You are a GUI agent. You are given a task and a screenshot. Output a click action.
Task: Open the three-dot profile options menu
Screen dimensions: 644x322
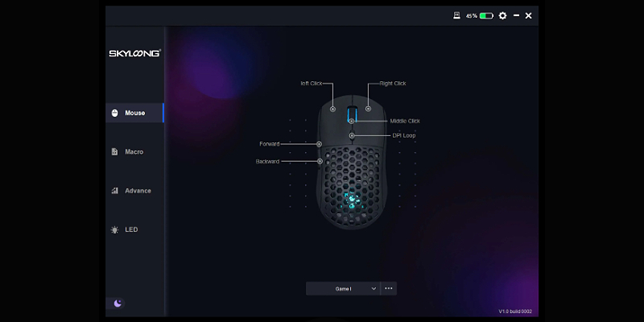(389, 288)
